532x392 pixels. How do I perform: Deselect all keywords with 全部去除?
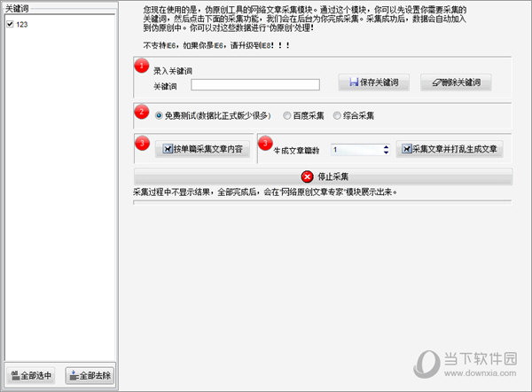89,375
